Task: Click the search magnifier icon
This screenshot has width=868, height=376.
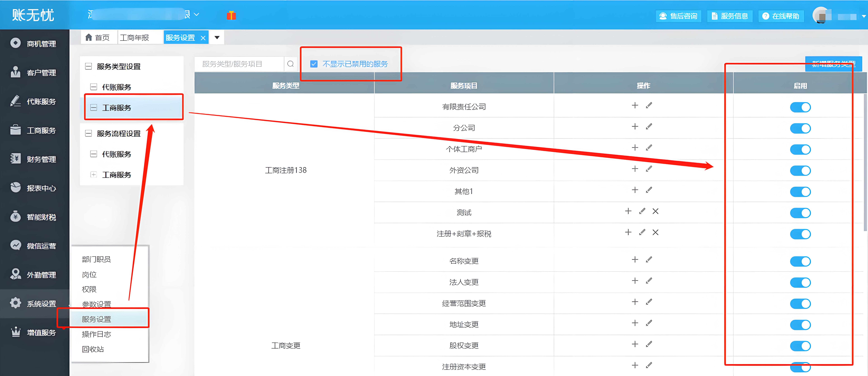Action: [x=290, y=64]
